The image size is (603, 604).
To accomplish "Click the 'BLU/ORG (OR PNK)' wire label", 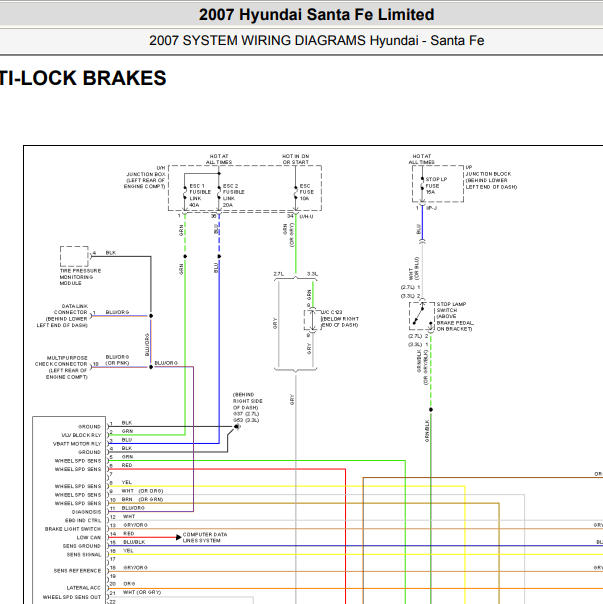I will tap(117, 360).
